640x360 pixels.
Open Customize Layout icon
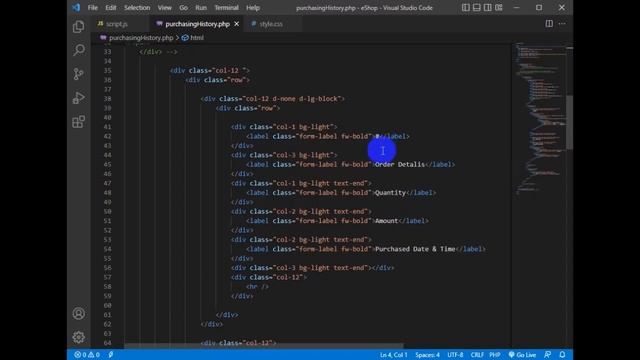(x=499, y=7)
